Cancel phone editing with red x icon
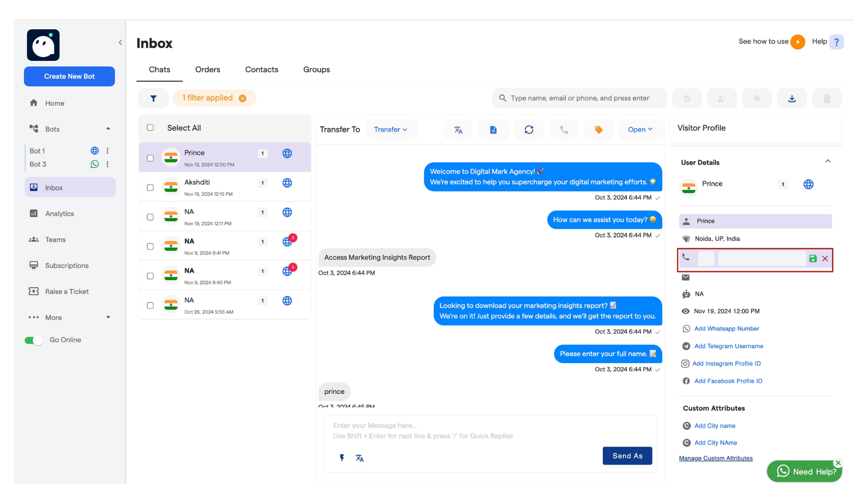Image resolution: width=868 pixels, height=502 pixels. [x=825, y=258]
